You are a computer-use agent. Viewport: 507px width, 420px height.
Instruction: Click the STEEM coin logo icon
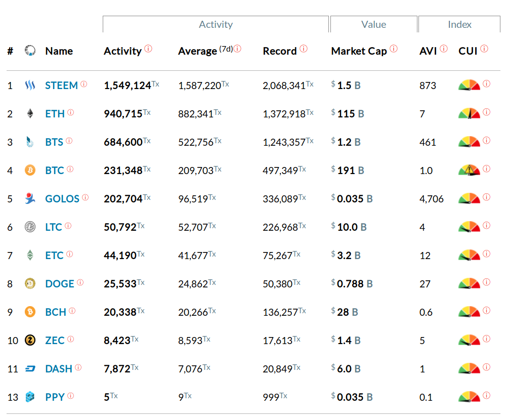30,86
